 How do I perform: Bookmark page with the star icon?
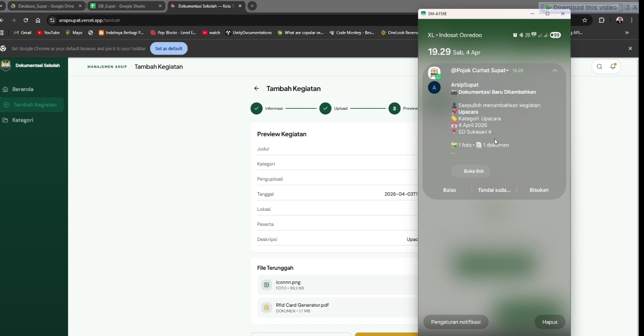coord(584,20)
